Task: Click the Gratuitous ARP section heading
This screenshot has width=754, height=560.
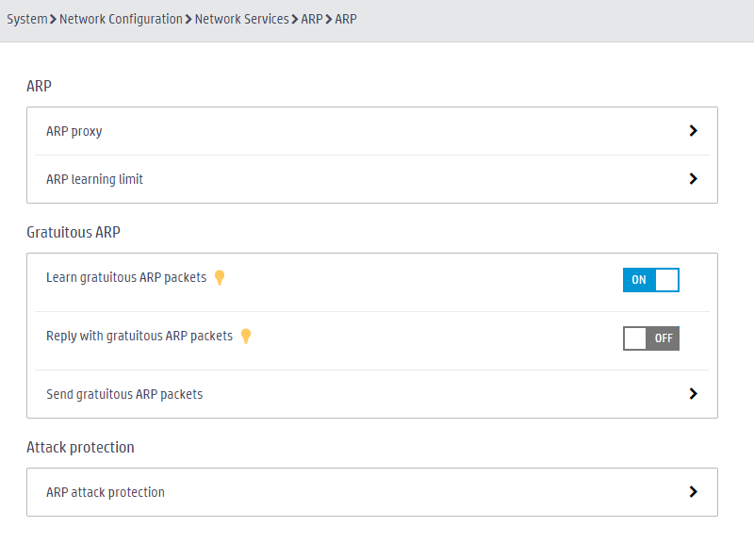Action: pyautogui.click(x=74, y=232)
